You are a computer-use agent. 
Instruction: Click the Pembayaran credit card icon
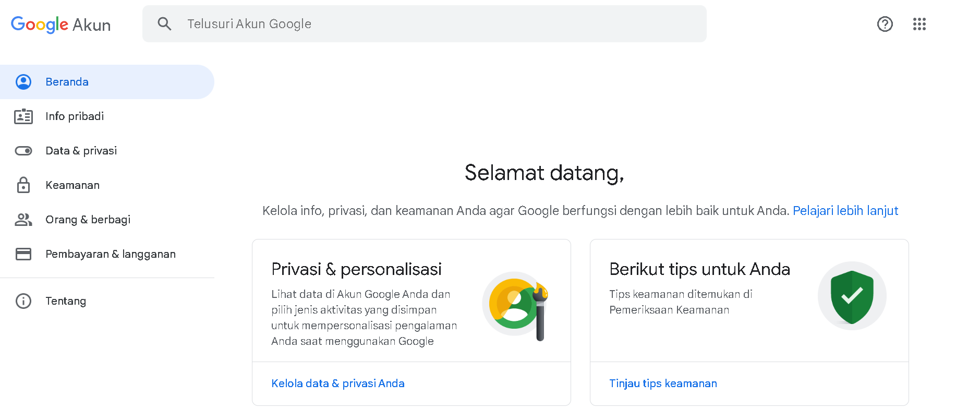pyautogui.click(x=23, y=254)
